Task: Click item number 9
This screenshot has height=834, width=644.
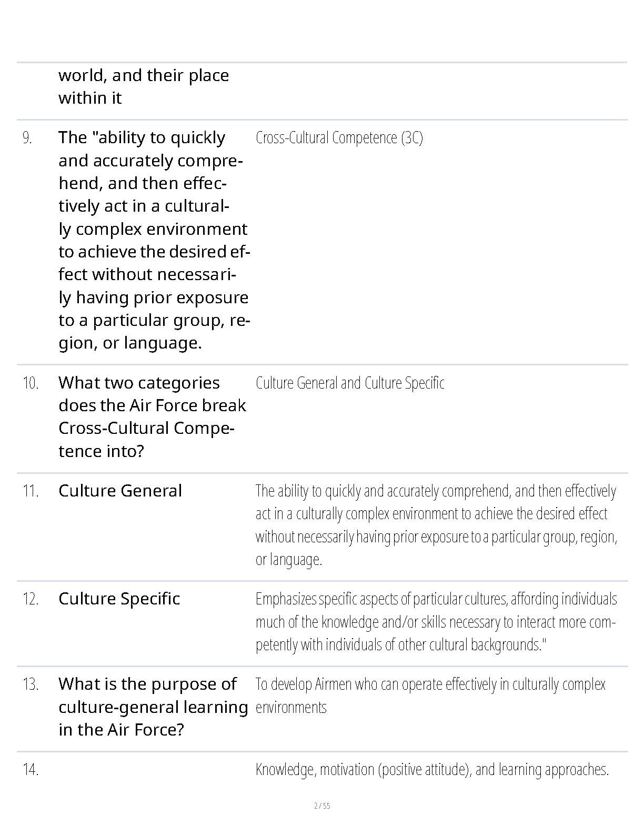Action: [x=27, y=138]
